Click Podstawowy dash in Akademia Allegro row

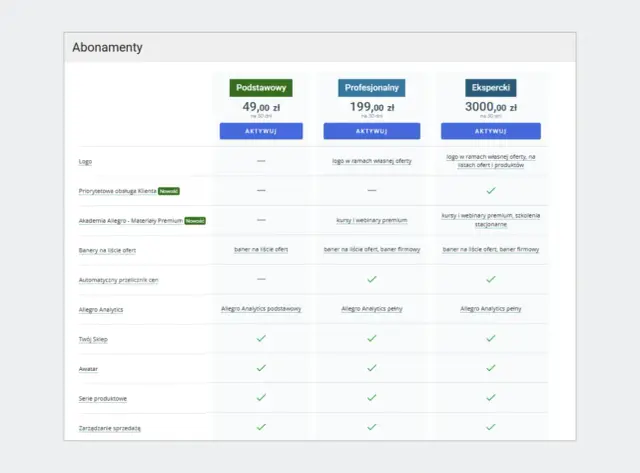click(261, 220)
